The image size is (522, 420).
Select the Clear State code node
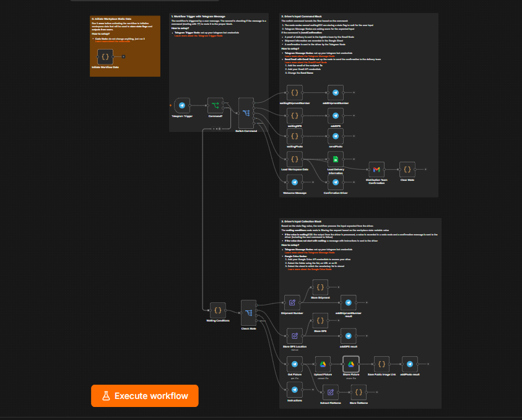pyautogui.click(x=407, y=170)
